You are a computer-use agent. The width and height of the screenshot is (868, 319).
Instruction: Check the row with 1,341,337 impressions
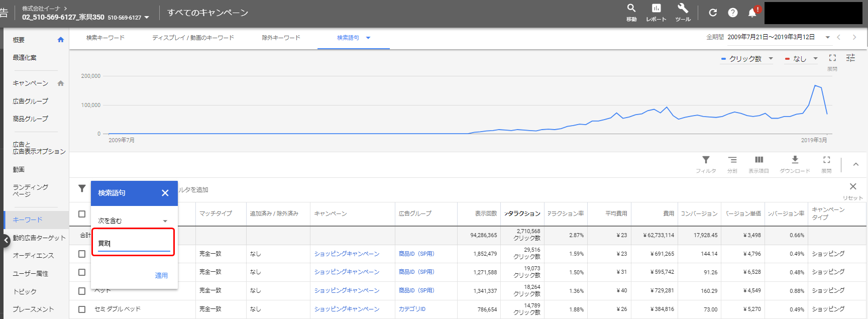click(x=82, y=291)
